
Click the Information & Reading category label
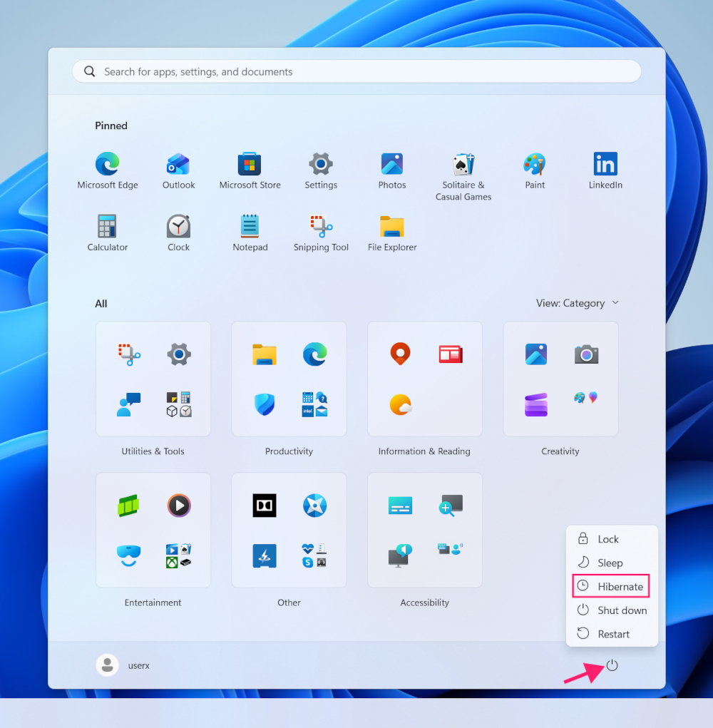pos(424,451)
